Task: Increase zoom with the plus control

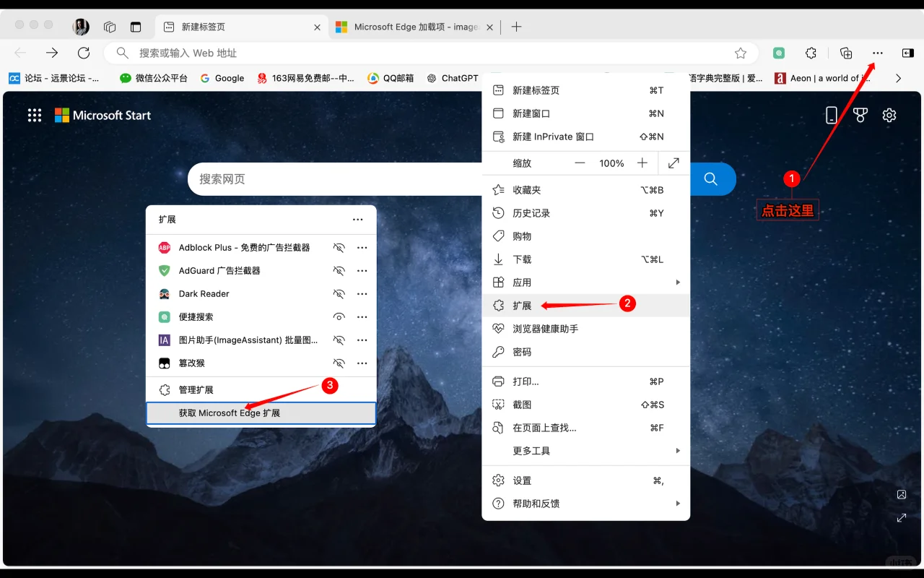Action: click(x=642, y=163)
